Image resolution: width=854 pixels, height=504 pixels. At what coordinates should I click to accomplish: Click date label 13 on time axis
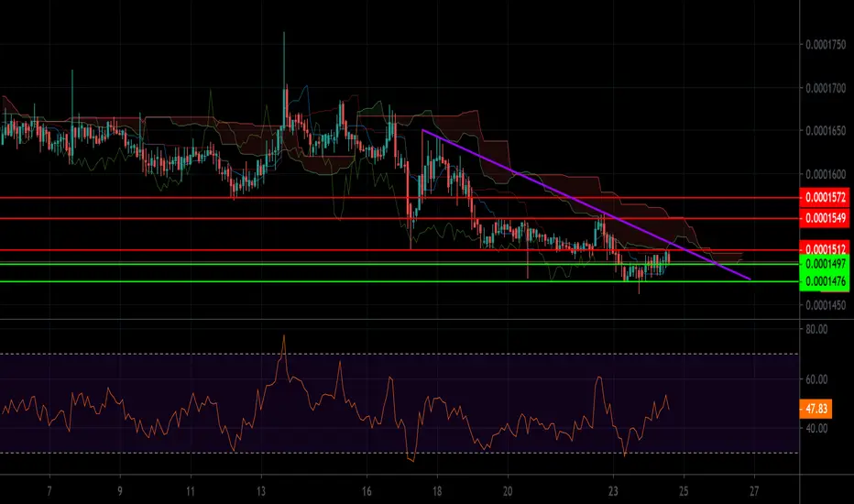point(261,491)
